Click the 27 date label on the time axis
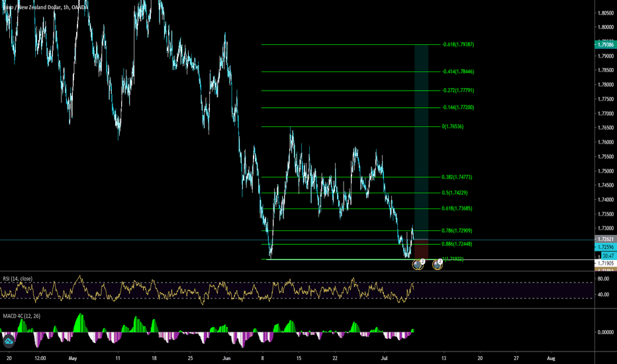 516,359
